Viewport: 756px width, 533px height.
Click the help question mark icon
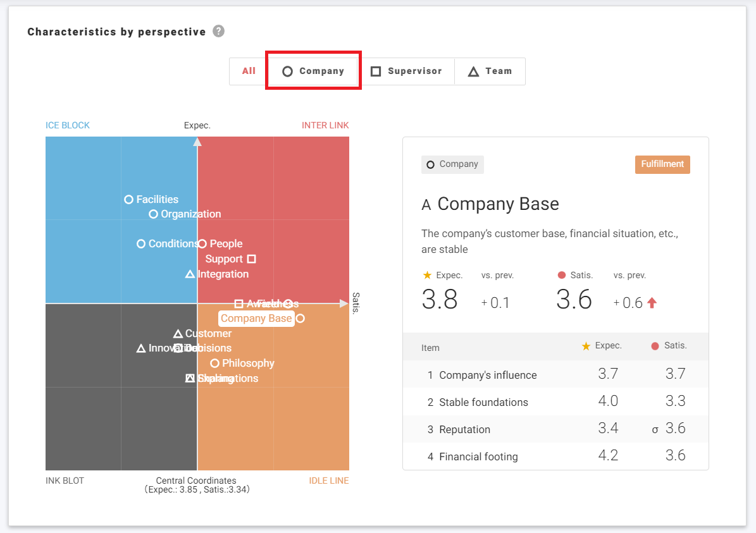[x=218, y=32]
